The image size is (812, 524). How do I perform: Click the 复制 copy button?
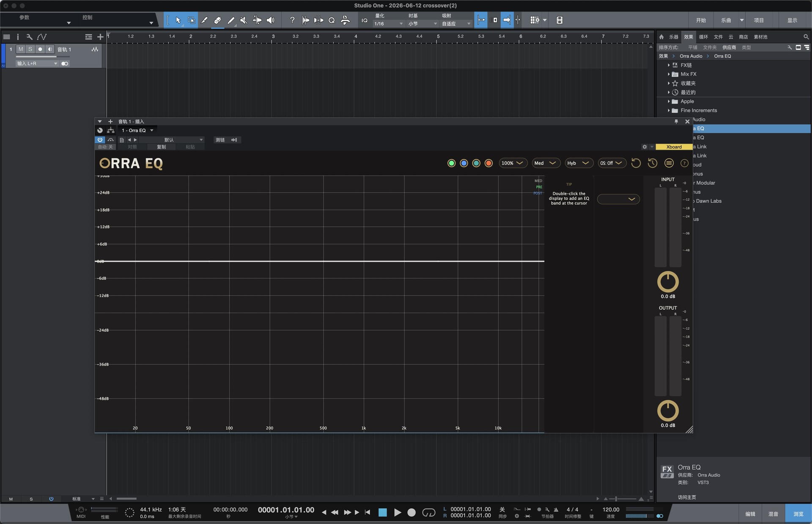[162, 147]
